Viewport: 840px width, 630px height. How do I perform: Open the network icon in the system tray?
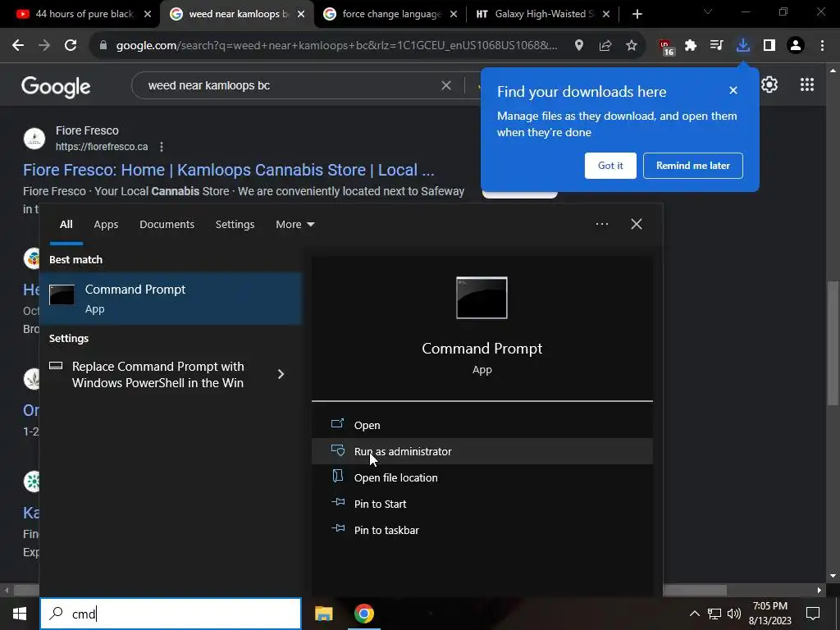pos(714,614)
